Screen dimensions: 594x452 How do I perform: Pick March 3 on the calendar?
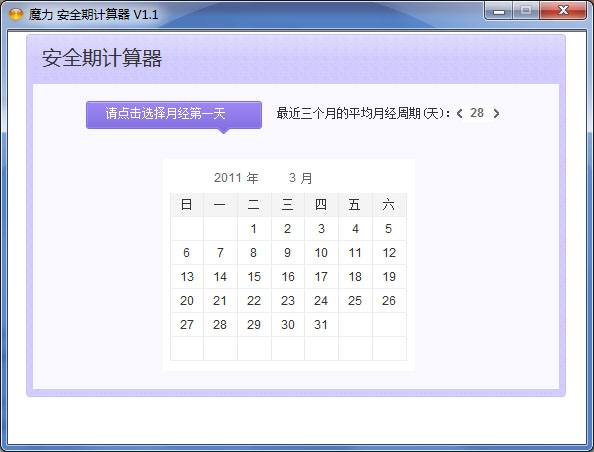coord(322,229)
